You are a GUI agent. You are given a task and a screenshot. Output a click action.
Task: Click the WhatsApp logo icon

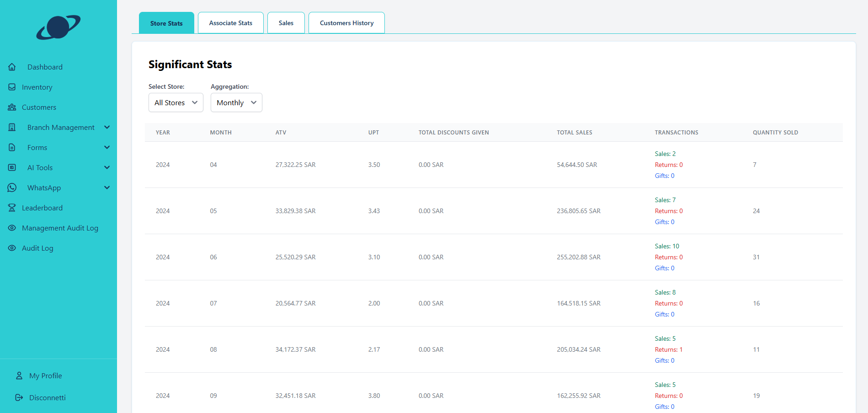(12, 188)
